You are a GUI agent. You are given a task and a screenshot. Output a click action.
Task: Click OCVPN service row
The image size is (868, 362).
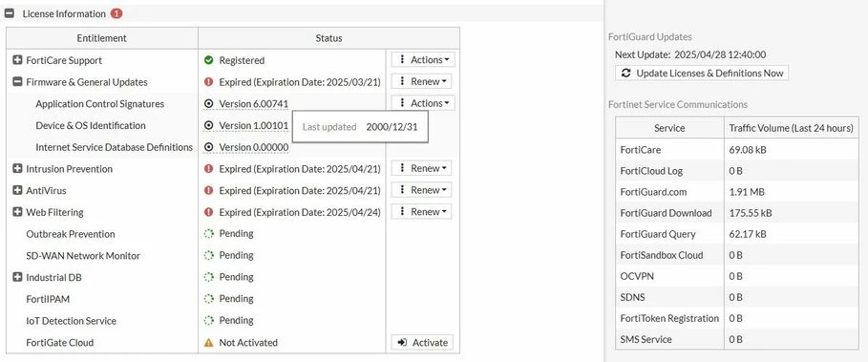point(737,276)
